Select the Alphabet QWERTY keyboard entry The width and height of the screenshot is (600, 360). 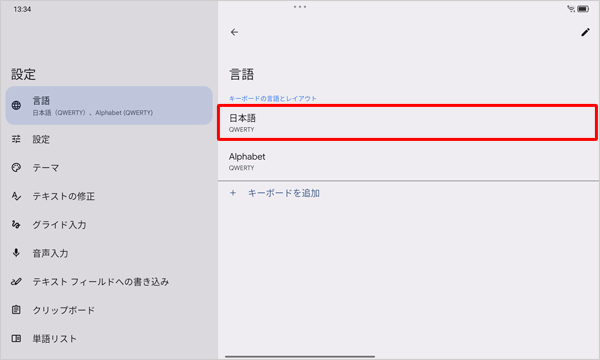click(x=408, y=161)
